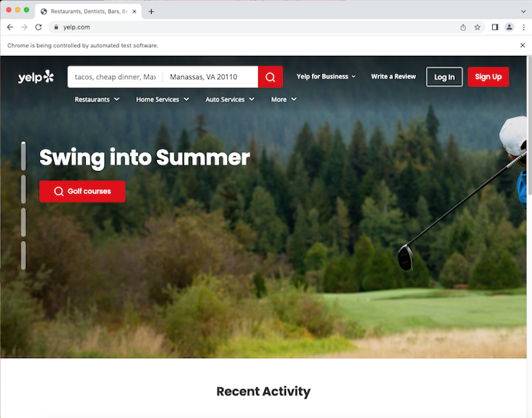Open the Chrome three-dot menu
The width and height of the screenshot is (532, 418).
(x=523, y=27)
